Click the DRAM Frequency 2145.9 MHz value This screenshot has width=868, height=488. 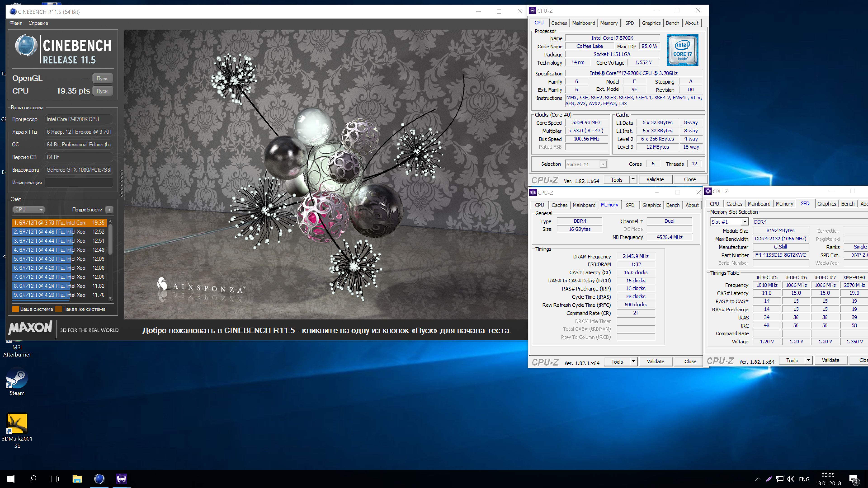coord(635,256)
